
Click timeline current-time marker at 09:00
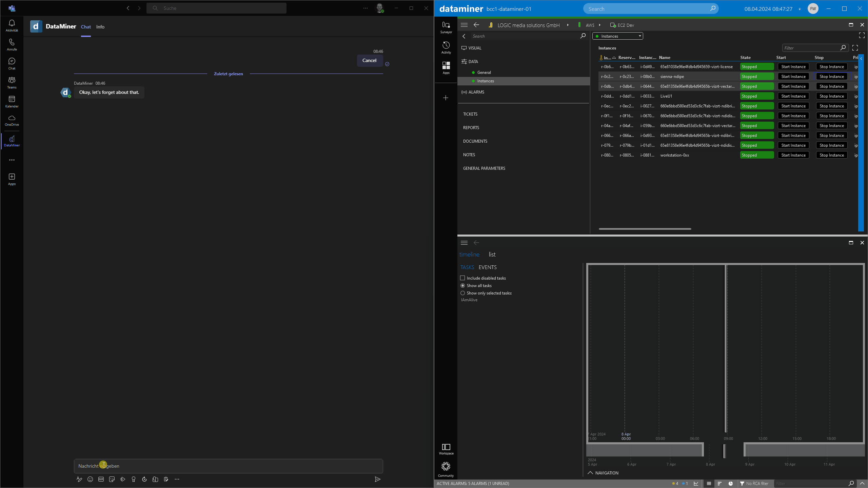(726, 349)
